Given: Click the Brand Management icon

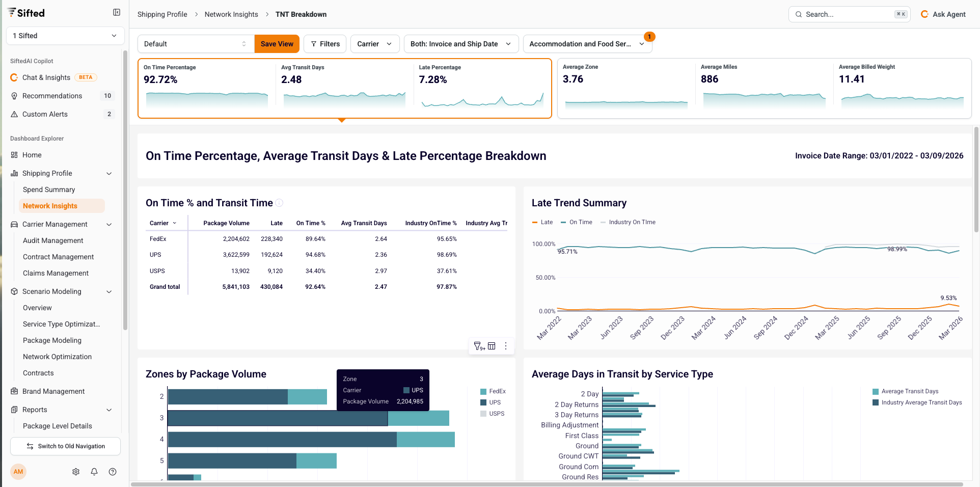Looking at the screenshot, I should click(x=14, y=391).
